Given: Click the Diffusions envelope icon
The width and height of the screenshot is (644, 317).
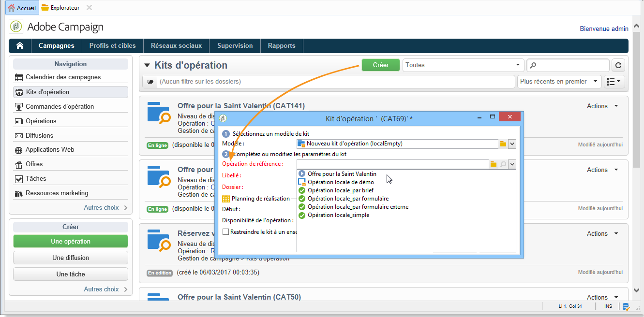Looking at the screenshot, I should pos(19,136).
